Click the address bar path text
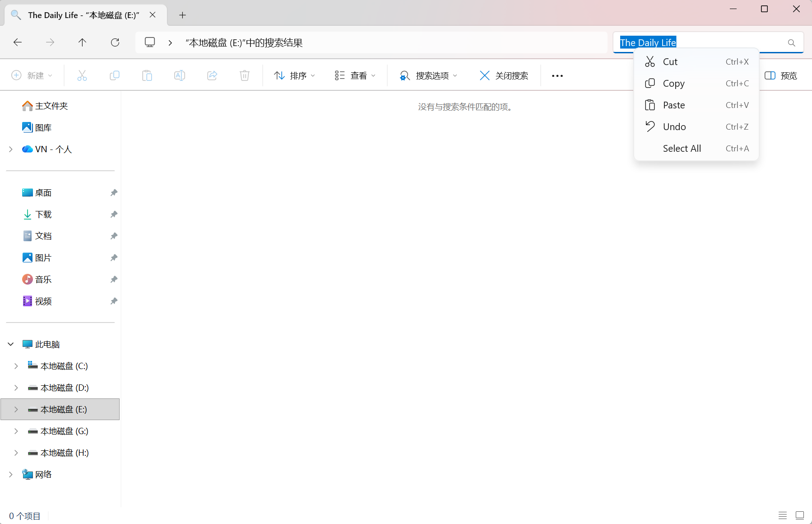The height and width of the screenshot is (524, 812). [x=244, y=42]
